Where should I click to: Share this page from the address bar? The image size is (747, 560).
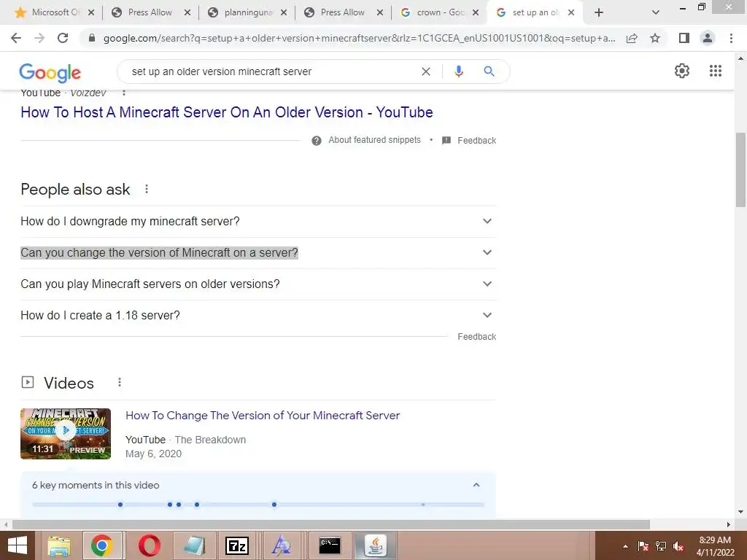tap(632, 38)
